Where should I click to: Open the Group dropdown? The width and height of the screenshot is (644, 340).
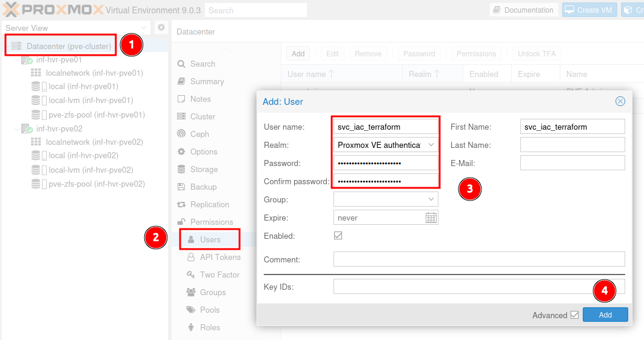click(x=431, y=199)
